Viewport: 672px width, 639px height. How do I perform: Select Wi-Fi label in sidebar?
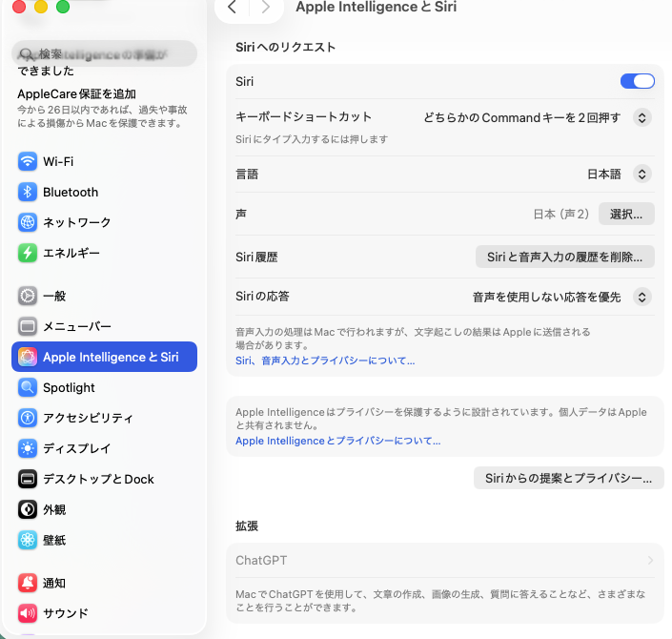point(58,162)
